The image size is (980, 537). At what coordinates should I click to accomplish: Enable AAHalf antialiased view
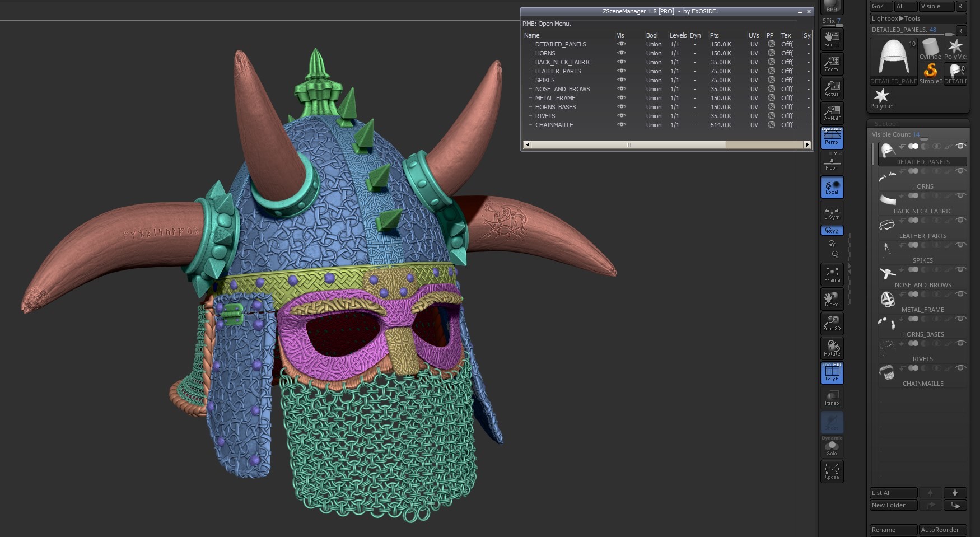tap(832, 113)
